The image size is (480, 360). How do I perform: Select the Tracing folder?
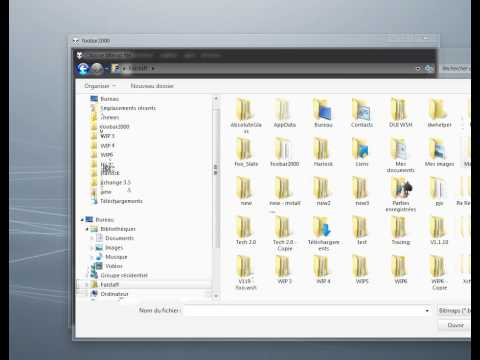click(400, 230)
